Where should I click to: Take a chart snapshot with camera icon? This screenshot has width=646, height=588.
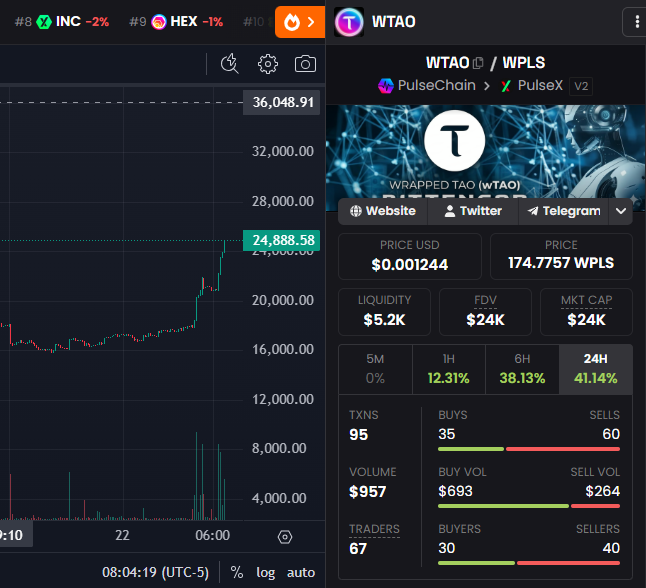click(x=305, y=64)
